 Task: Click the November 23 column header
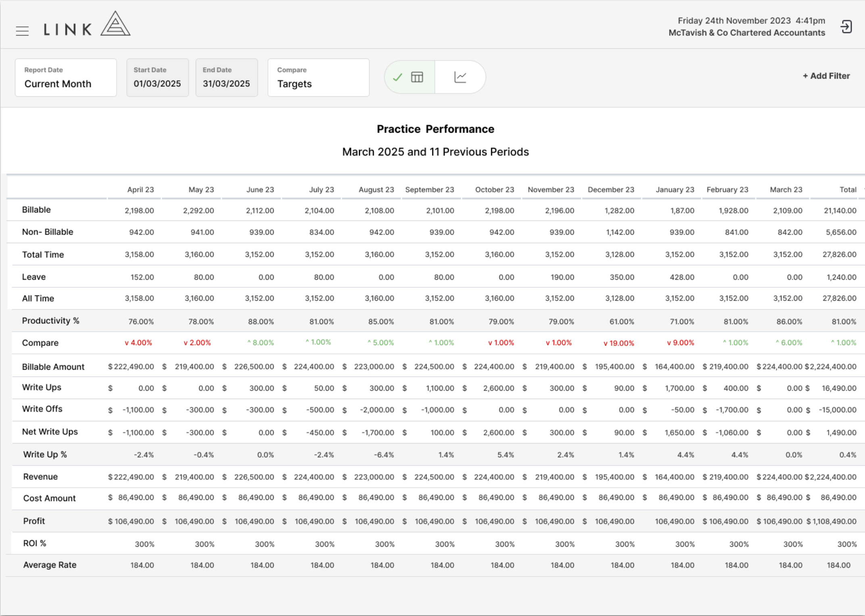(551, 189)
